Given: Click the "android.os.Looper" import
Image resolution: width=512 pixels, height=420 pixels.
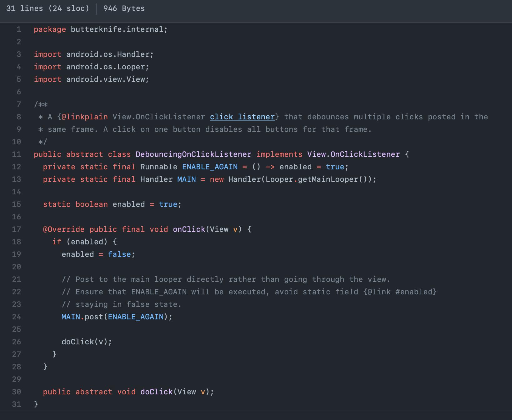Looking at the screenshot, I should pos(106,67).
